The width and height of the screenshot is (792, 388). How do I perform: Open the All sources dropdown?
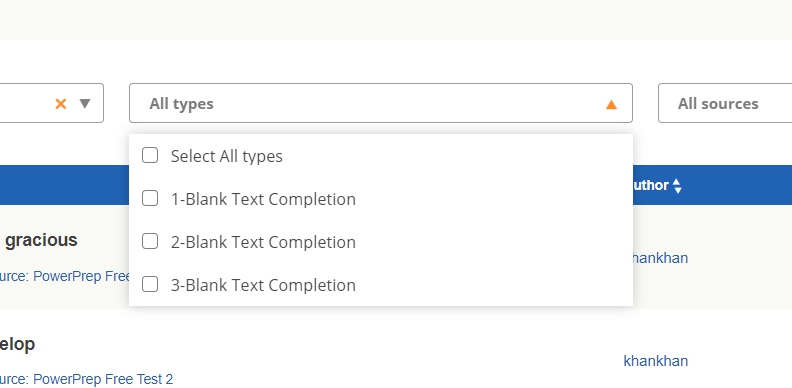[x=725, y=103]
